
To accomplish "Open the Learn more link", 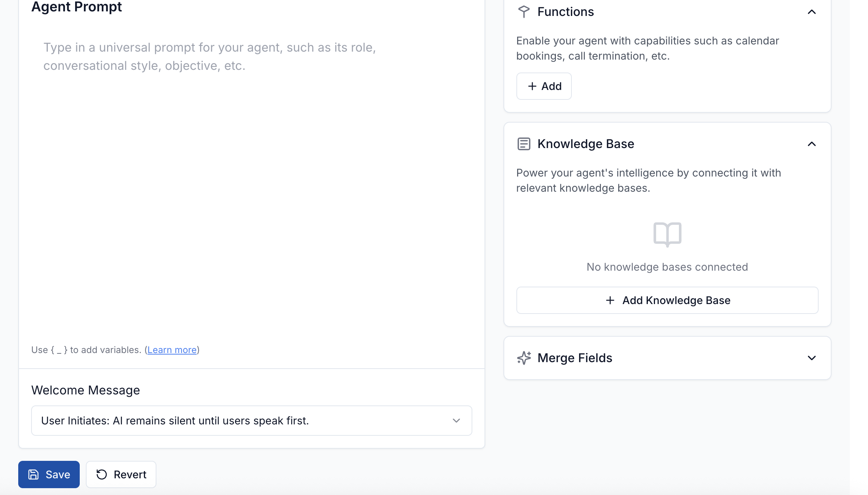I will coord(172,350).
